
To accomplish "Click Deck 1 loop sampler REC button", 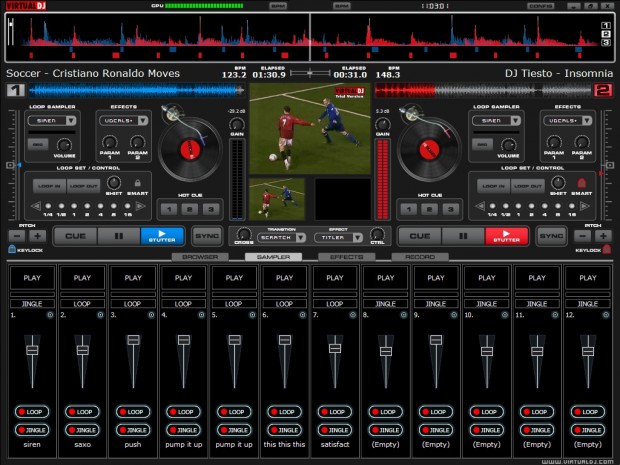I will tap(38, 144).
